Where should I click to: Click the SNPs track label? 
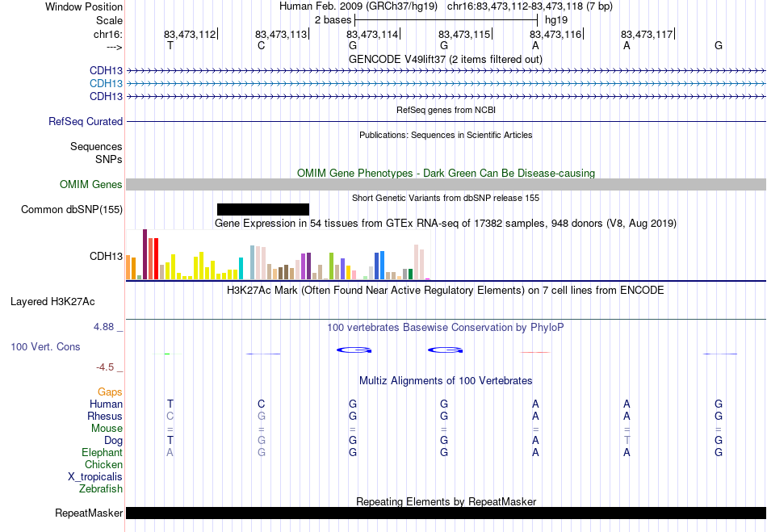(x=109, y=159)
